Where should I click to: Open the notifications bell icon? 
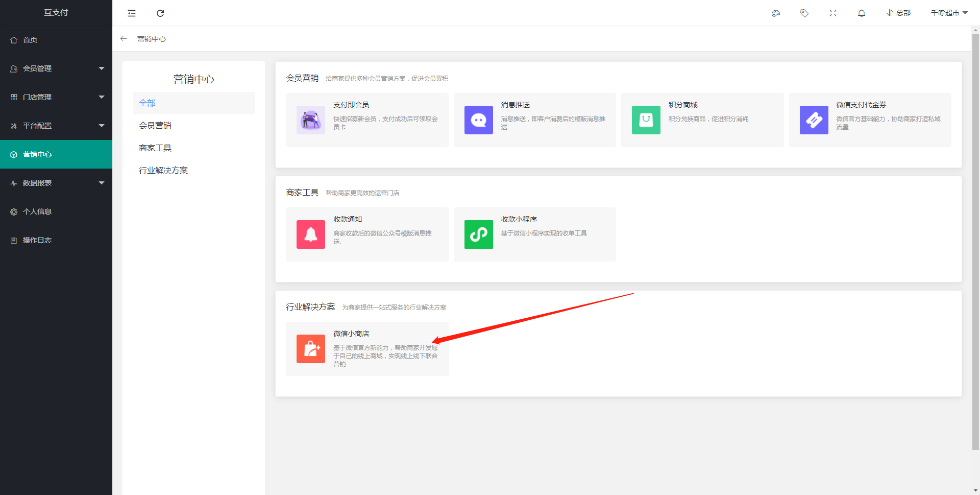tap(862, 13)
